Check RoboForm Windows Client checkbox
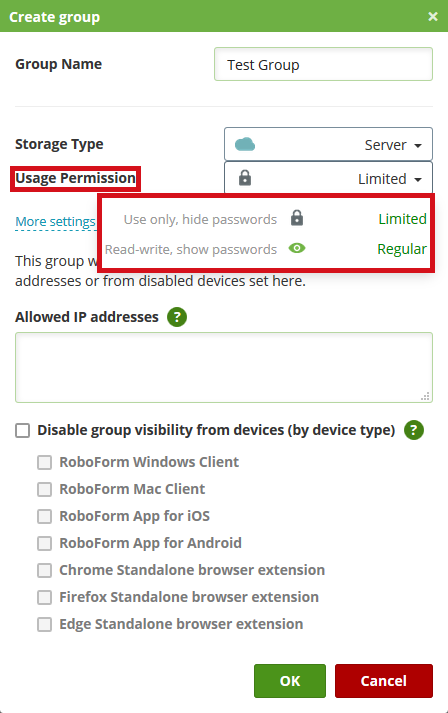Screen dimensions: 448x713 (45, 462)
